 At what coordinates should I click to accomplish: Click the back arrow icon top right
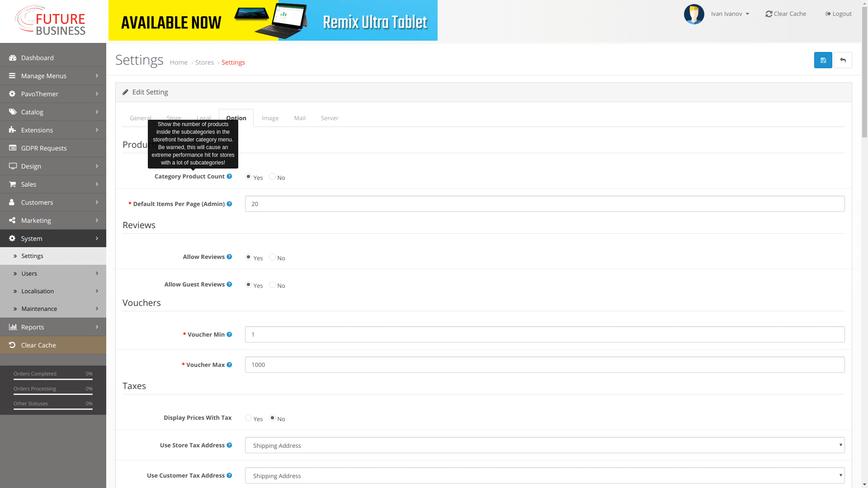click(842, 60)
